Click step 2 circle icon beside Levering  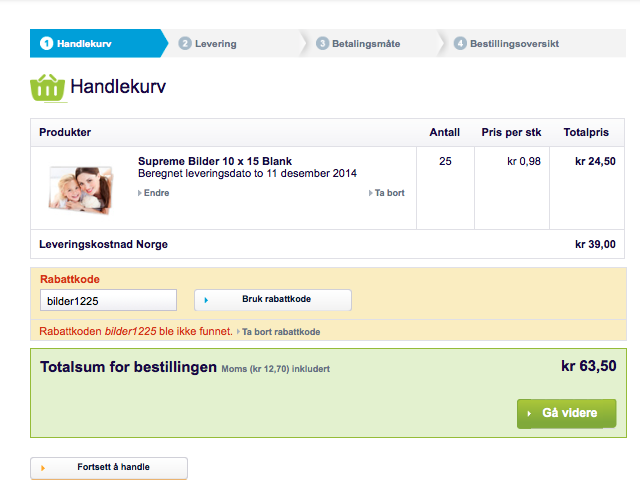(x=185, y=43)
